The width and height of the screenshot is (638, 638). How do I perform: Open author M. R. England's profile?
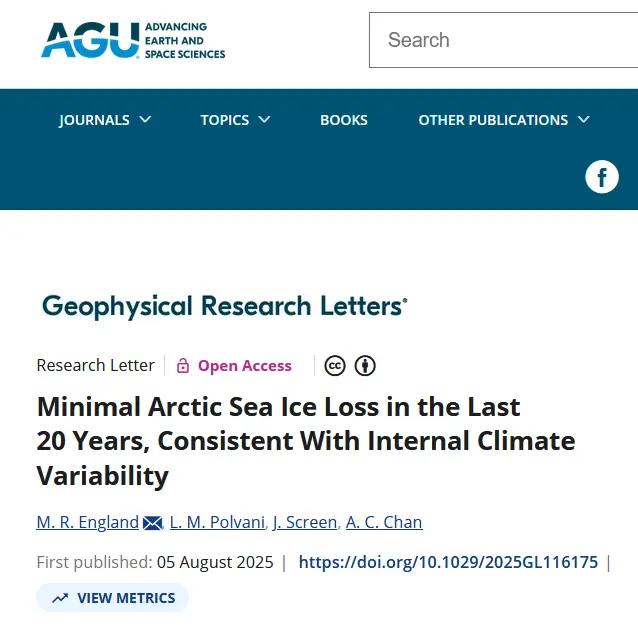(x=88, y=522)
